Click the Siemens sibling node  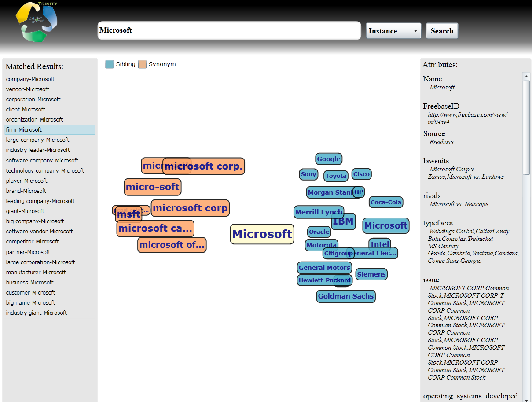(x=371, y=274)
